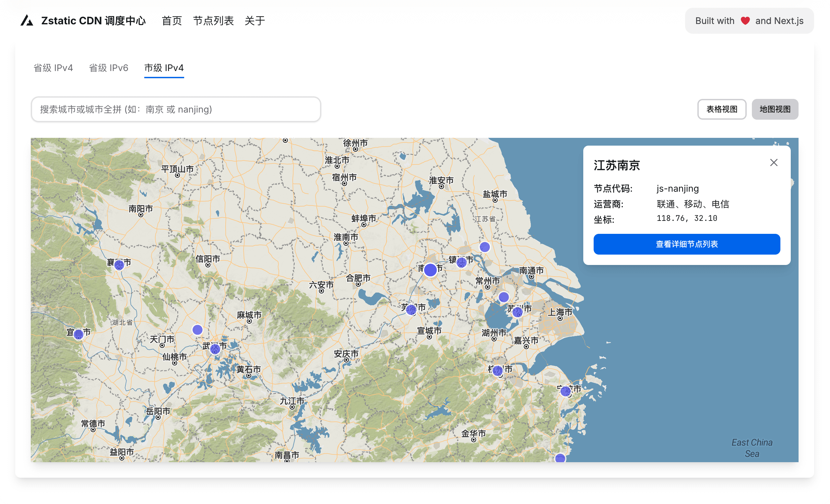Screen dimensions: 830x504
Task: Toggle to 表格视图 table view
Action: pos(721,109)
